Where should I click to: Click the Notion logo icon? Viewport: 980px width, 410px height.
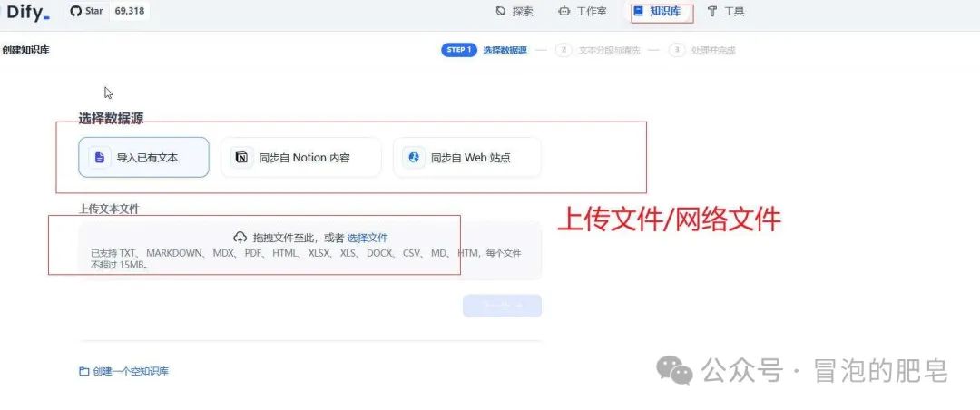coord(241,158)
